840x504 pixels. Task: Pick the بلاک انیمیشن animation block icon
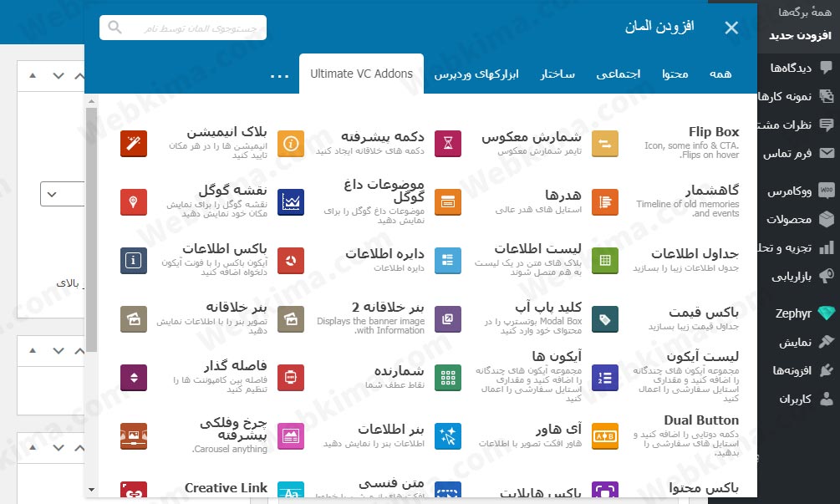[134, 144]
